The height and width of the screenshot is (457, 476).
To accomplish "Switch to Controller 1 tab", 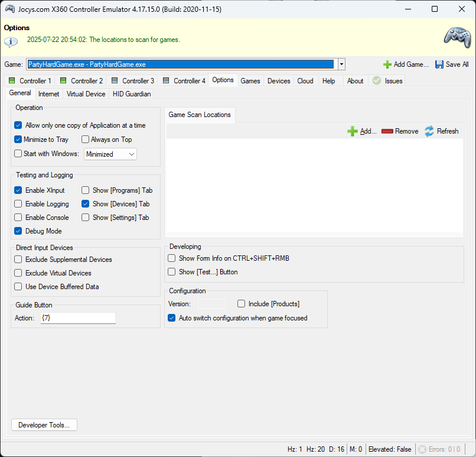I will pos(30,81).
